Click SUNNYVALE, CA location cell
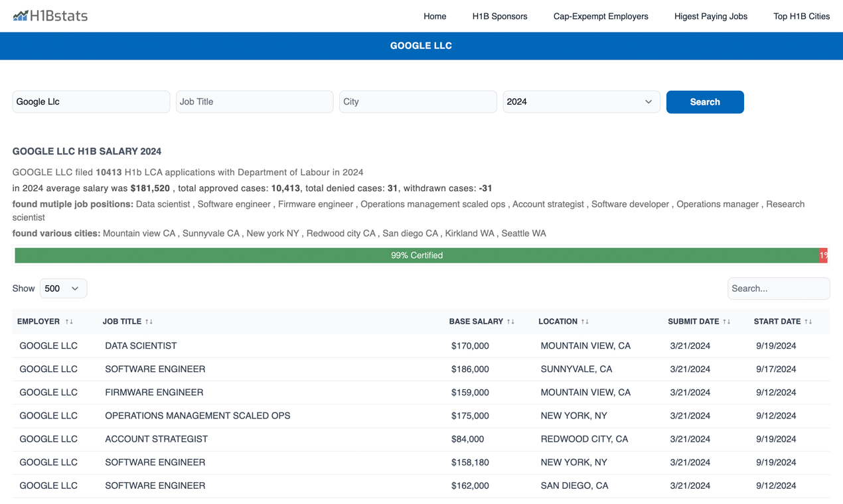The width and height of the screenshot is (843, 504). (576, 369)
